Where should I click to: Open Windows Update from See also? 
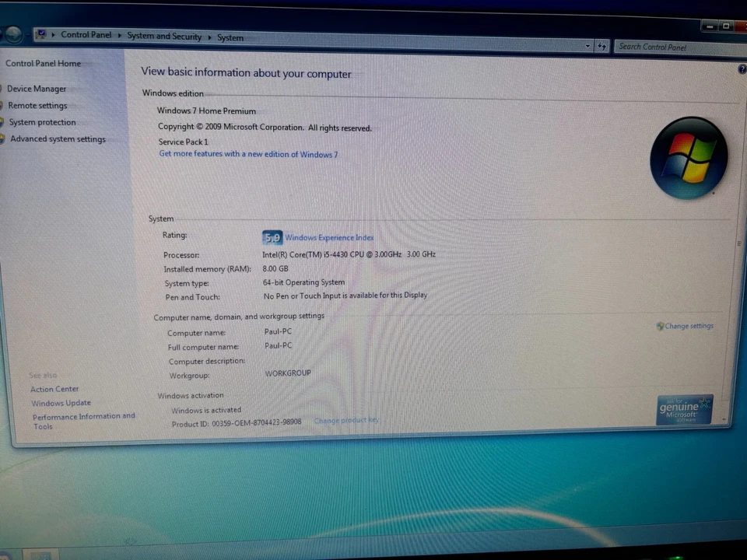(61, 402)
